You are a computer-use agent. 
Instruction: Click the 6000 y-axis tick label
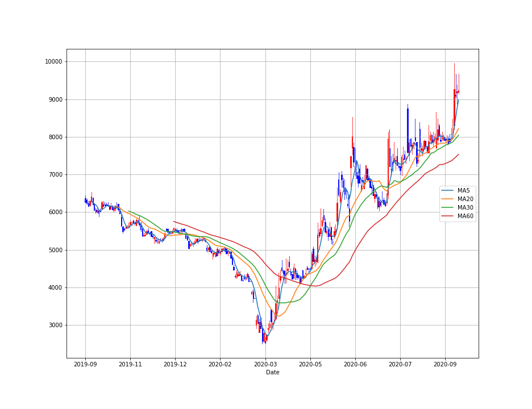tap(55, 212)
